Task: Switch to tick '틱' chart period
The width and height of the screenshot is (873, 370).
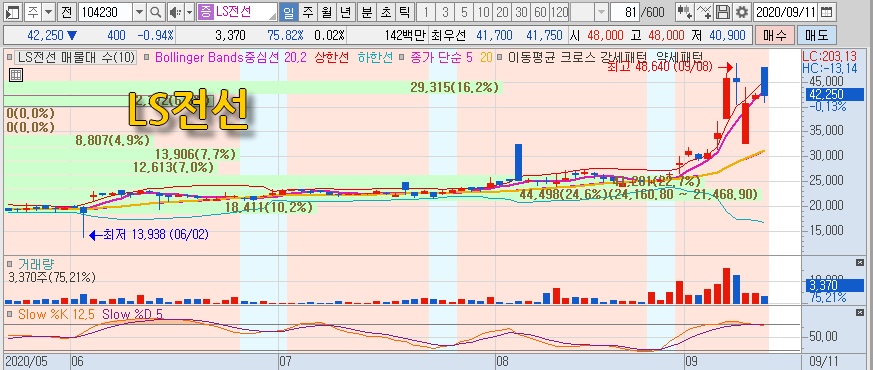Action: pos(404,12)
